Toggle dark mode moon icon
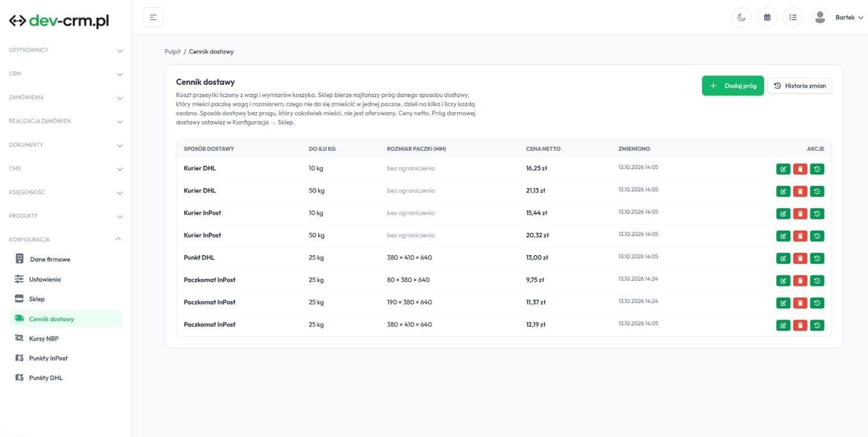This screenshot has height=437, width=868. point(741,17)
